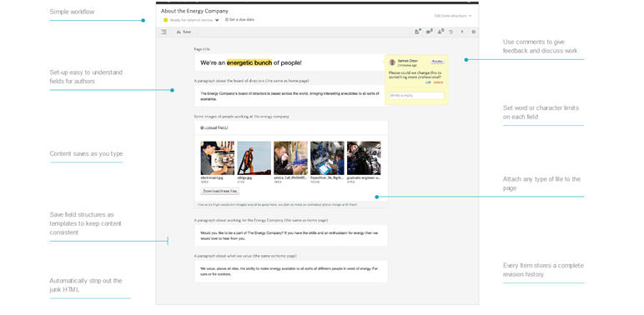
Task: Open the assigned users icon
Action: [x=440, y=32]
